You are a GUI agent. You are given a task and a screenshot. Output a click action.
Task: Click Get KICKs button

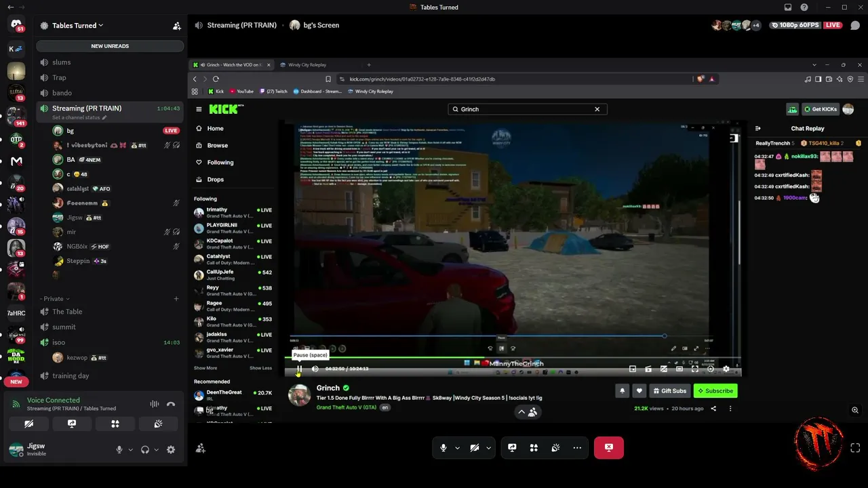(x=820, y=109)
